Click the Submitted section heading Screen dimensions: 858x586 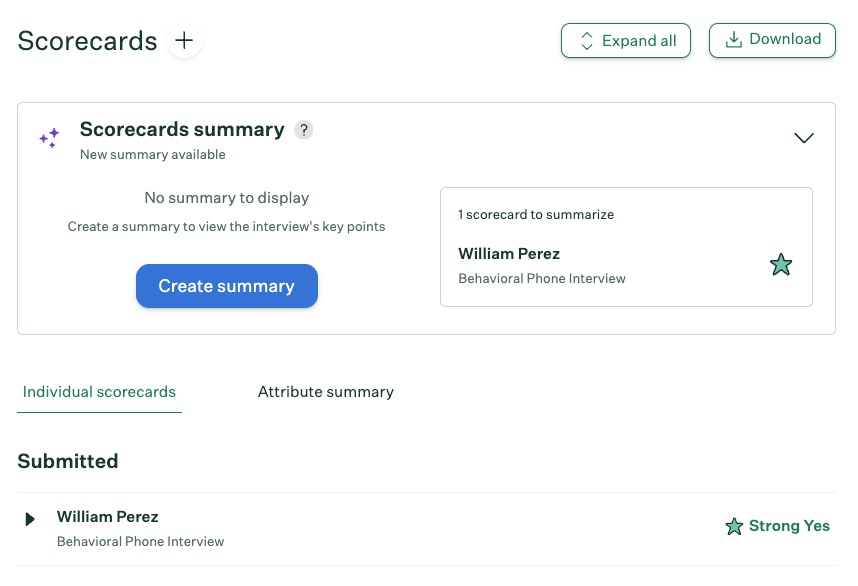point(68,461)
